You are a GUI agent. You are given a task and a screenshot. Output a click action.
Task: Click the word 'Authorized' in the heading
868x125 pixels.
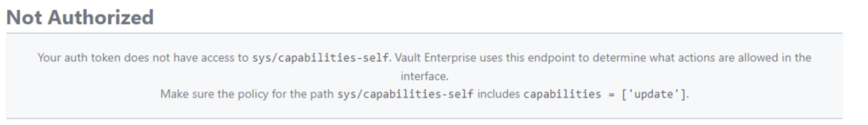101,18
